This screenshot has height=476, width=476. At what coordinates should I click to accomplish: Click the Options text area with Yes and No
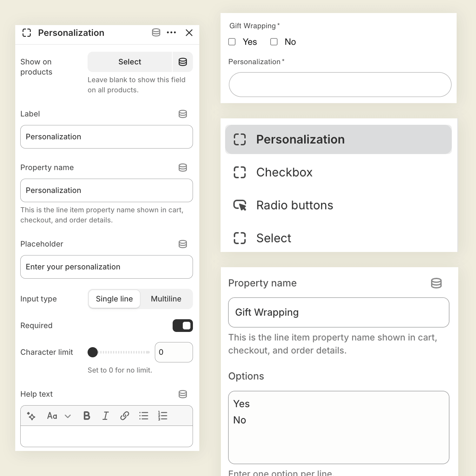click(339, 427)
